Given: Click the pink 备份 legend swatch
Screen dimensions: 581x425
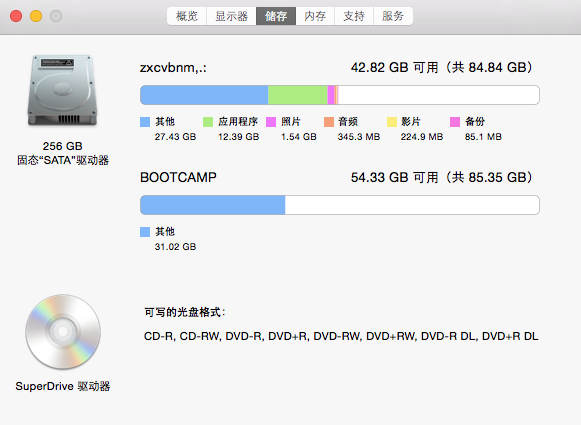Looking at the screenshot, I should (455, 122).
